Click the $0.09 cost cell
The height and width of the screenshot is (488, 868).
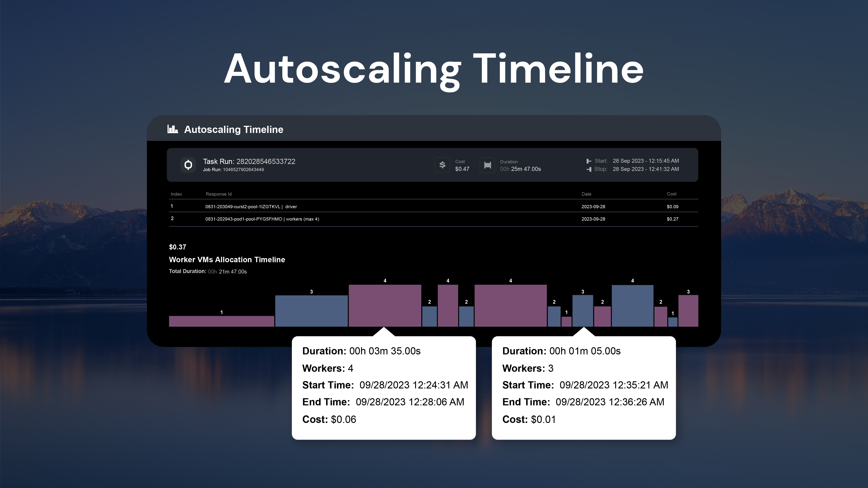coord(672,206)
